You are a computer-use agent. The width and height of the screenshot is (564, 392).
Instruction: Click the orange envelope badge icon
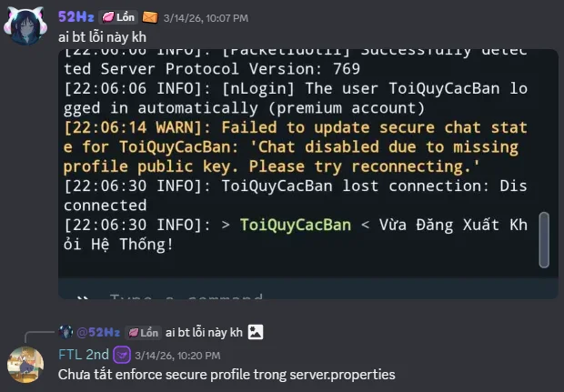click(150, 17)
